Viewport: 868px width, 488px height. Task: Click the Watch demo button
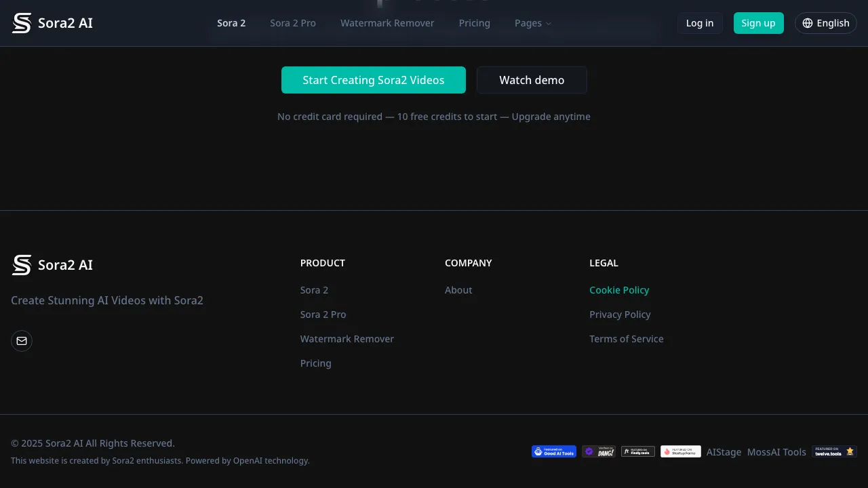point(532,80)
